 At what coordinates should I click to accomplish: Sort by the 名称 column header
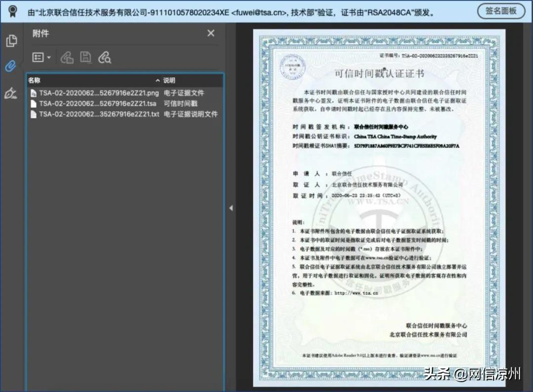pyautogui.click(x=35, y=80)
